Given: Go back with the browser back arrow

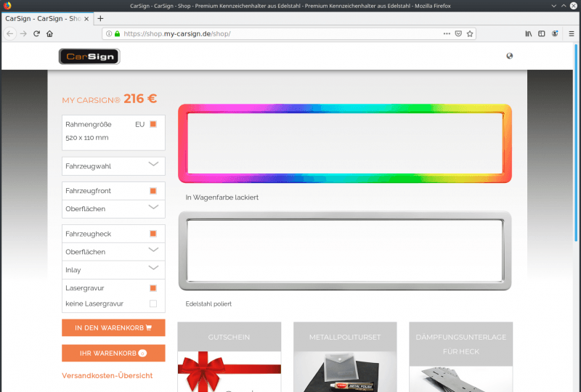Looking at the screenshot, I should tap(10, 33).
